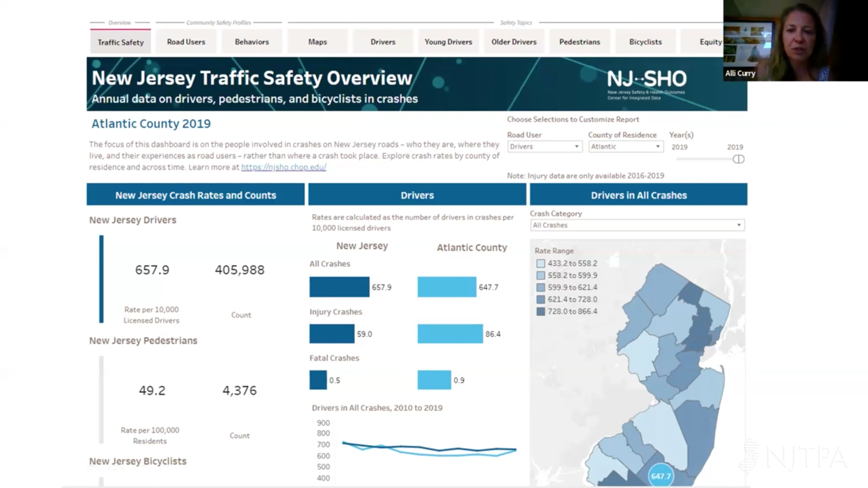
Task: Click the Year(s) range slider handle
Action: coord(738,159)
